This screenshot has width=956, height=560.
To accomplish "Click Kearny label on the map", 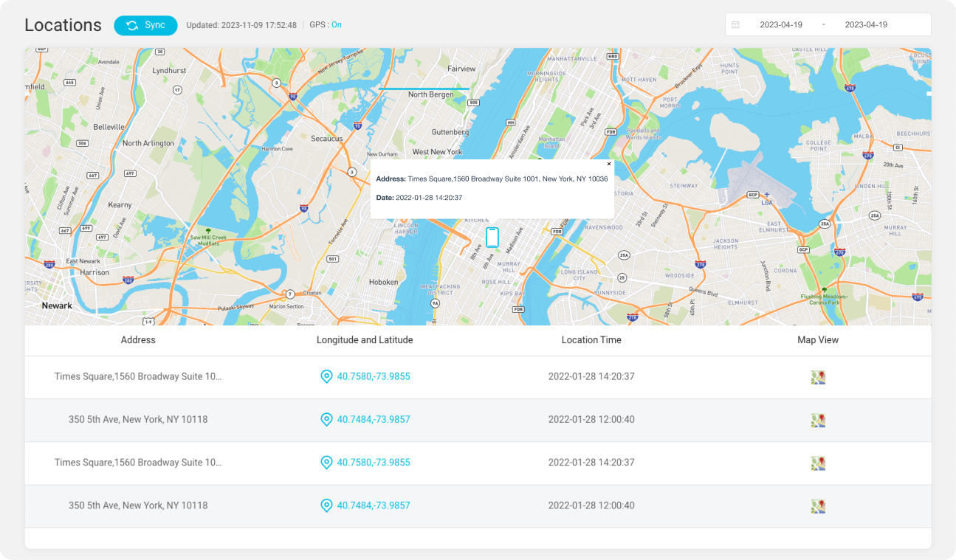I will tap(120, 204).
